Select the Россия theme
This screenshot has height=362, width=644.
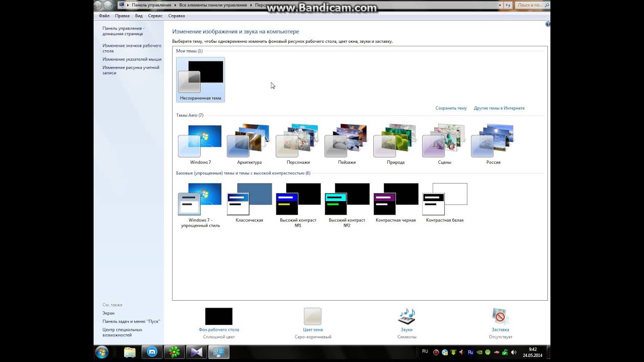tap(493, 145)
